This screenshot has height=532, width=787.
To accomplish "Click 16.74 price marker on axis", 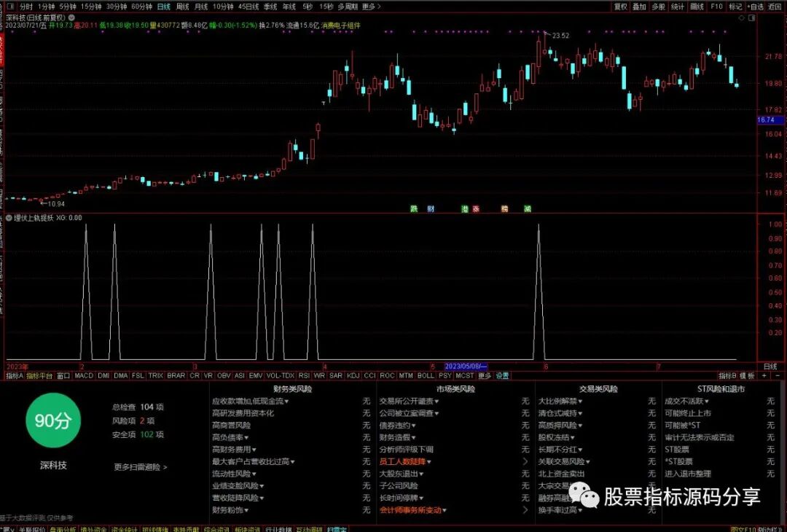I will [770, 120].
